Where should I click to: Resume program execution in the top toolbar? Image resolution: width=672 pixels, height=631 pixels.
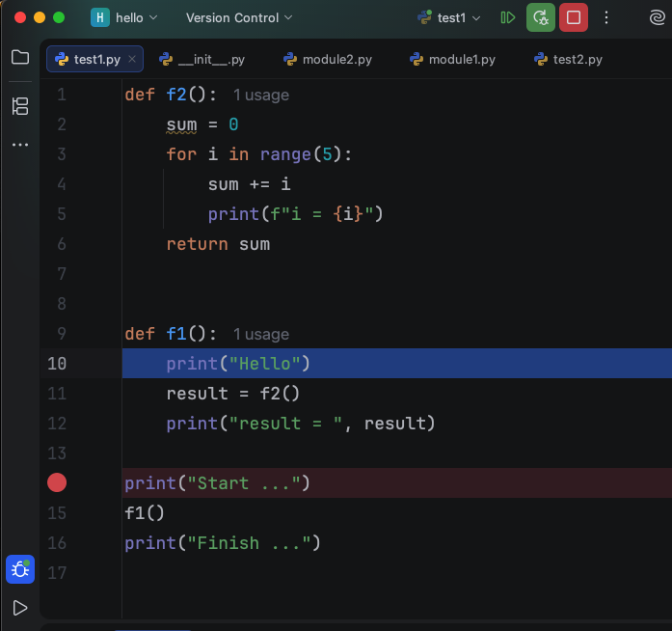(508, 17)
